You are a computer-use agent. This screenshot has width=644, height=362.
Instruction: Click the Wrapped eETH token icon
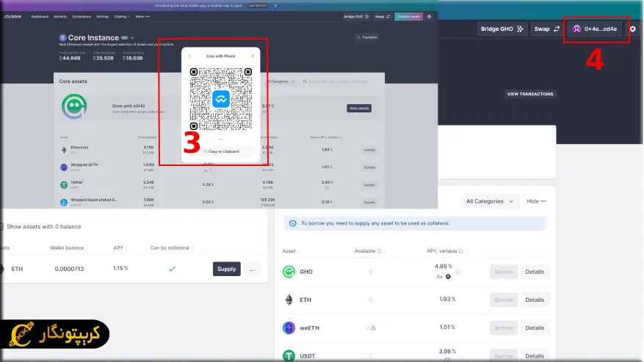(64, 167)
